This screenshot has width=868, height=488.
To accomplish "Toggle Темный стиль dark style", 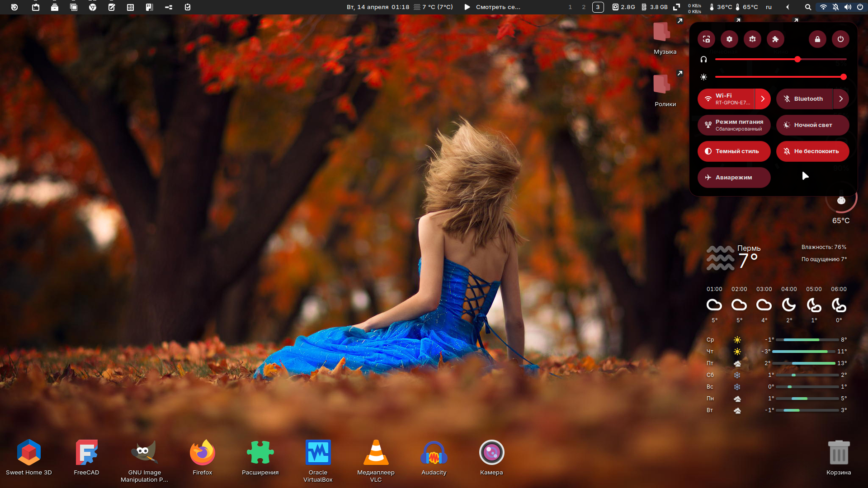I will click(734, 151).
